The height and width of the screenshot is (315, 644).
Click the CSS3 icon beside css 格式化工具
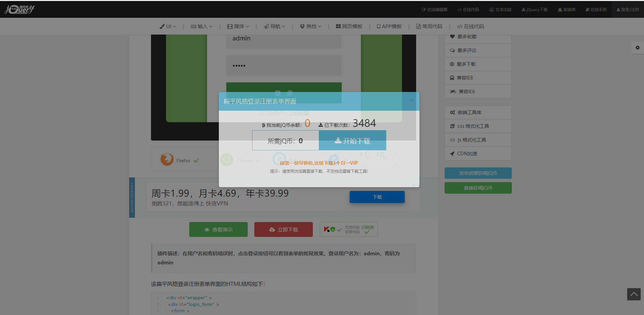click(452, 126)
